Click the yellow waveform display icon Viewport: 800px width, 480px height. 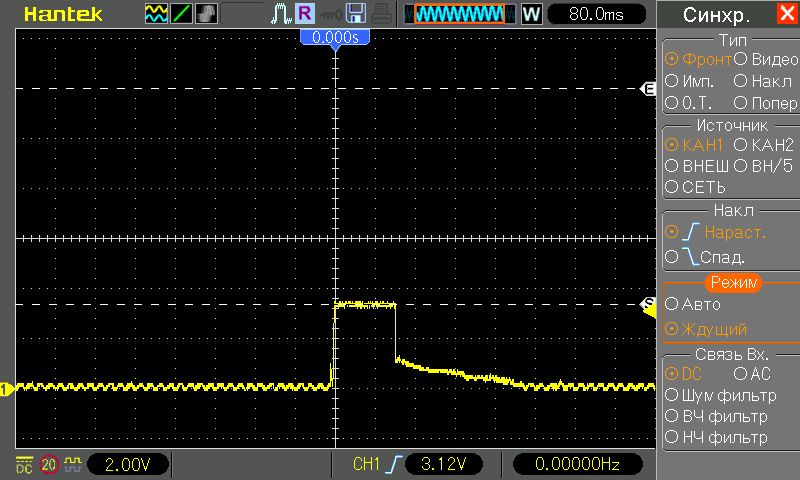[x=156, y=14]
